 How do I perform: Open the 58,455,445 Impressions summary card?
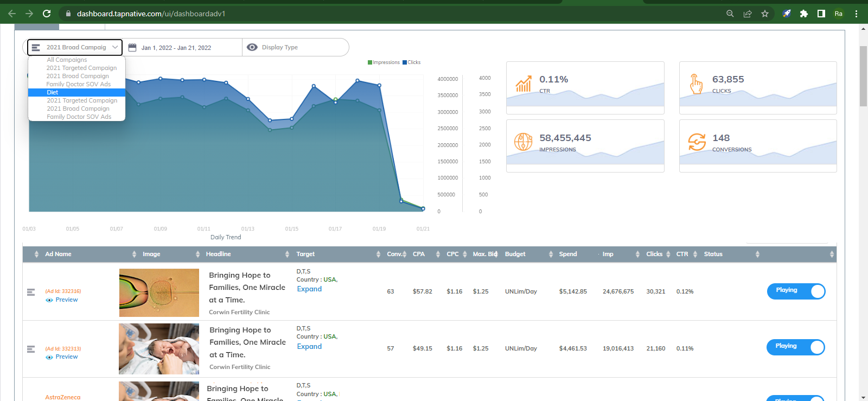pyautogui.click(x=585, y=145)
